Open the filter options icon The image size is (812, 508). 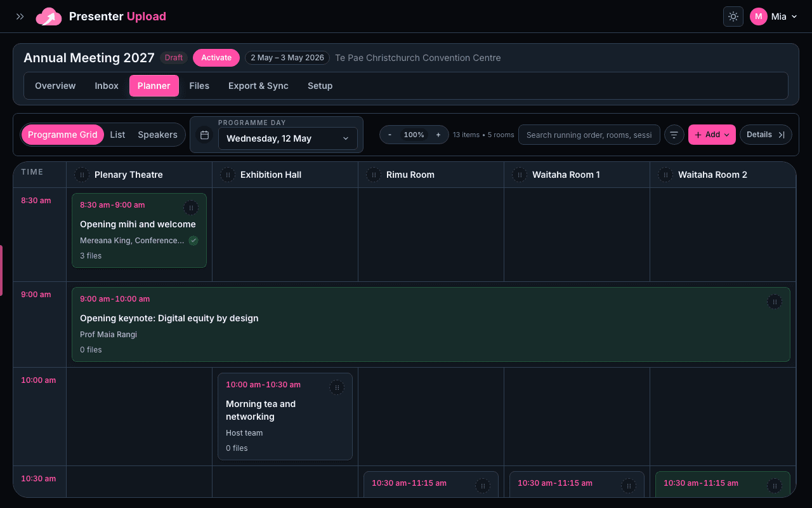click(x=674, y=135)
